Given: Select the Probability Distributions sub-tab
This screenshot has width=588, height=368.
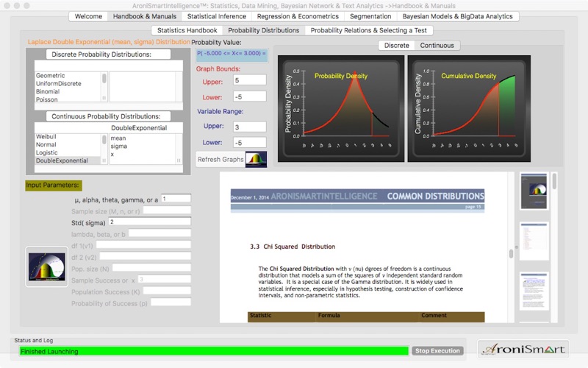Looking at the screenshot, I should [264, 30].
